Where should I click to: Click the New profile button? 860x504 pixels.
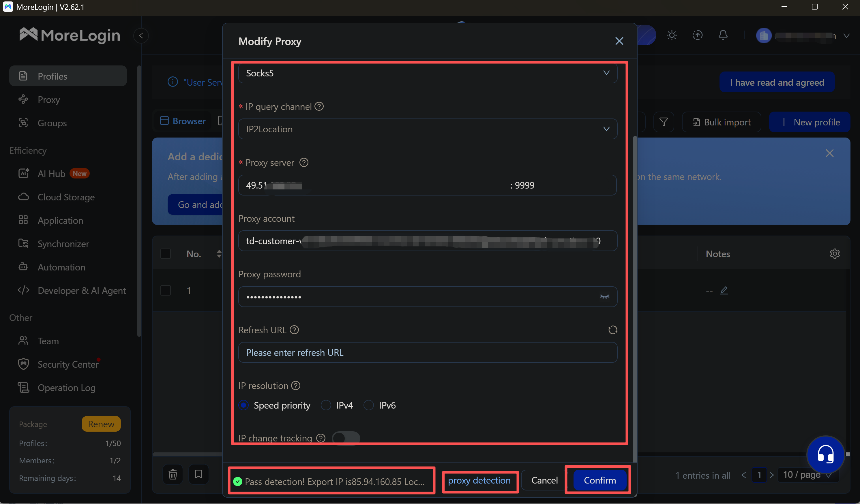click(x=810, y=122)
